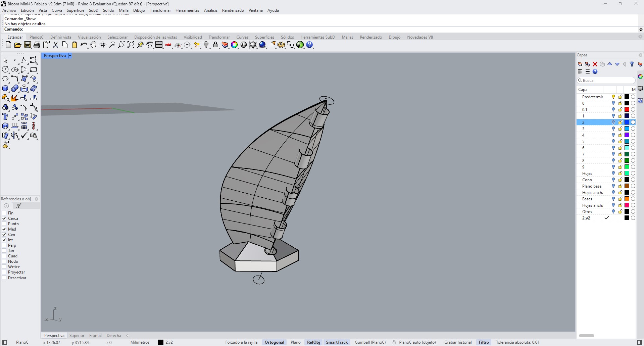Image resolution: width=644 pixels, height=346 pixels.
Task: Click the Cut scissors icon
Action: [56, 45]
